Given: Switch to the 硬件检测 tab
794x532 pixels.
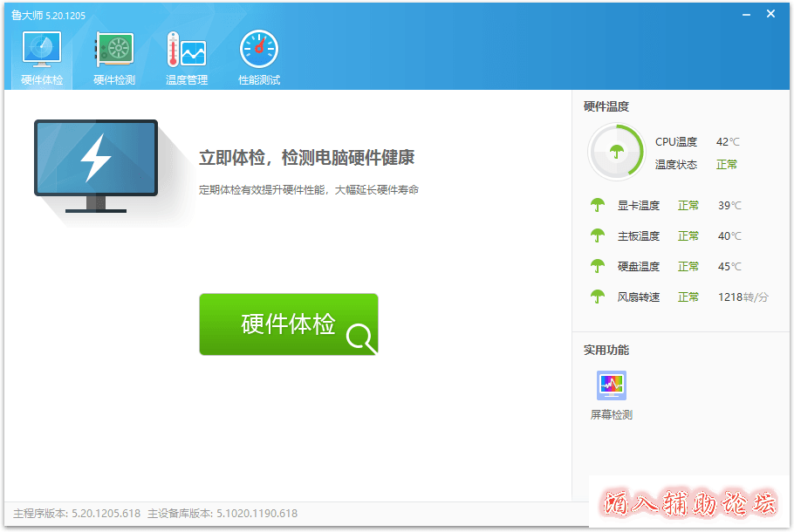Looking at the screenshot, I should click(x=114, y=58).
